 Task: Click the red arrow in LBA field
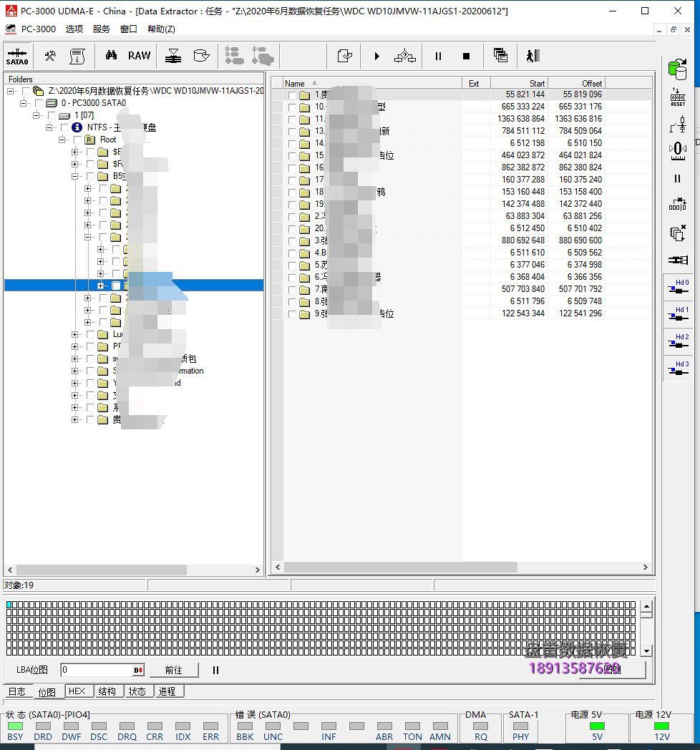tap(138, 670)
